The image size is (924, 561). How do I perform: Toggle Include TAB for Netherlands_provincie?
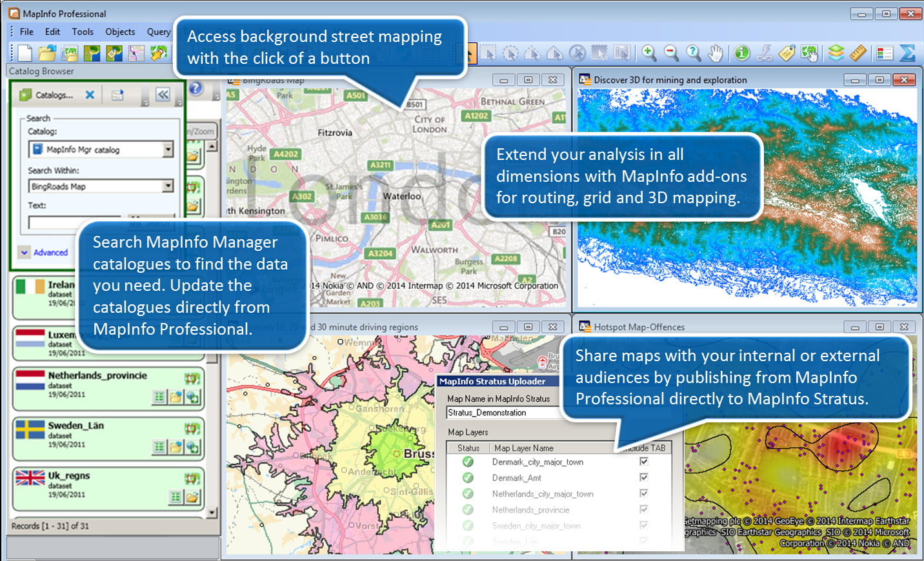pyautogui.click(x=643, y=509)
